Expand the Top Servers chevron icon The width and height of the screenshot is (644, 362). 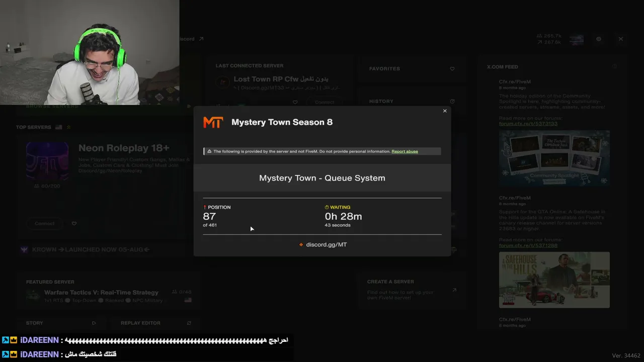(68, 127)
